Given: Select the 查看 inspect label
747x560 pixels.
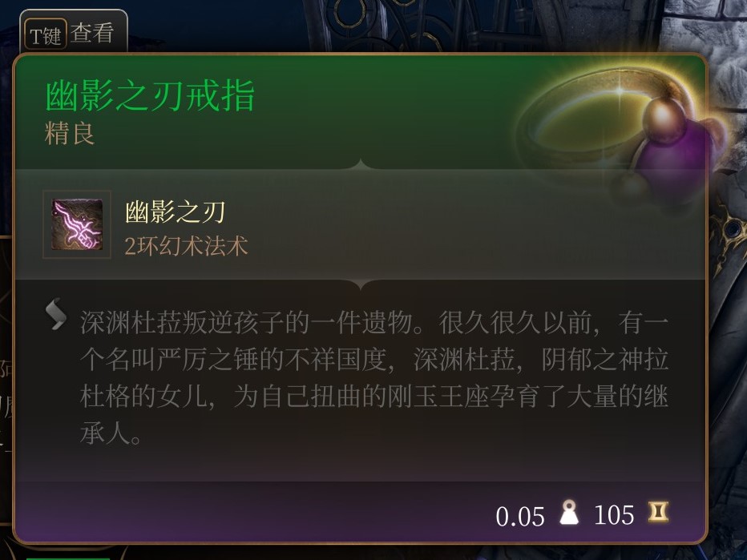Looking at the screenshot, I should (92, 34).
